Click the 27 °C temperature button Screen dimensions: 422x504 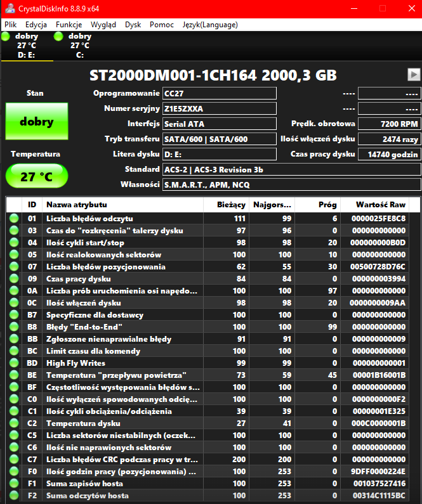pos(37,176)
